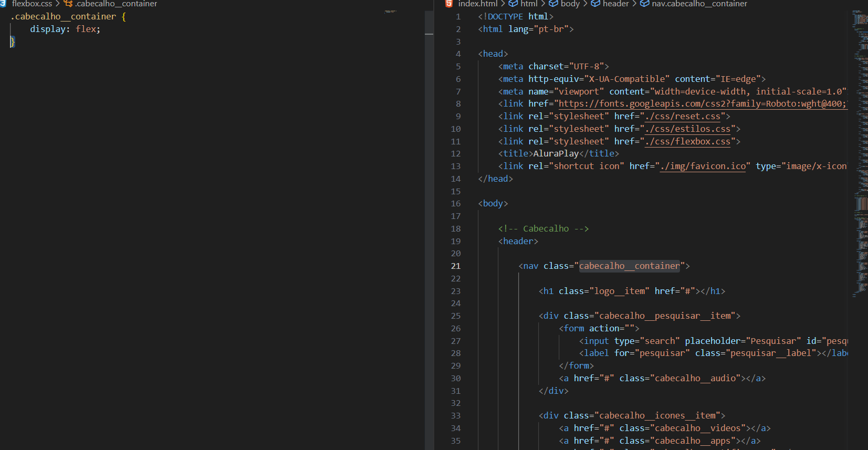Click the class symbol icon before .cabecalho__container breadcrumb
The image size is (868, 450).
pos(68,3)
